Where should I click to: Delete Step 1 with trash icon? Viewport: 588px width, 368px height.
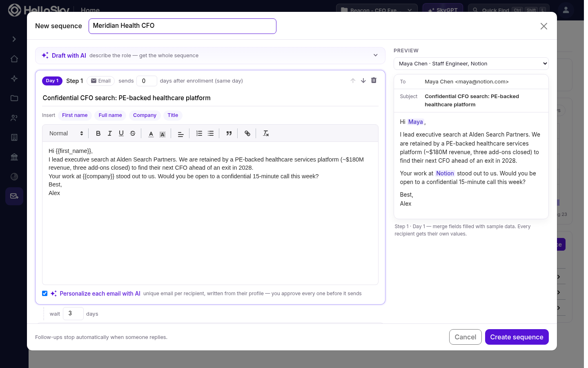[x=374, y=80]
